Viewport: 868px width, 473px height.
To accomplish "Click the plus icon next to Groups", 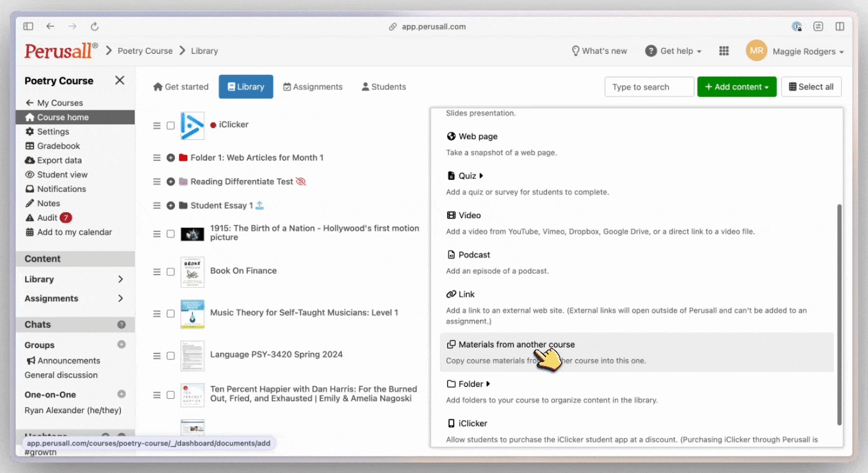I will tap(121, 344).
